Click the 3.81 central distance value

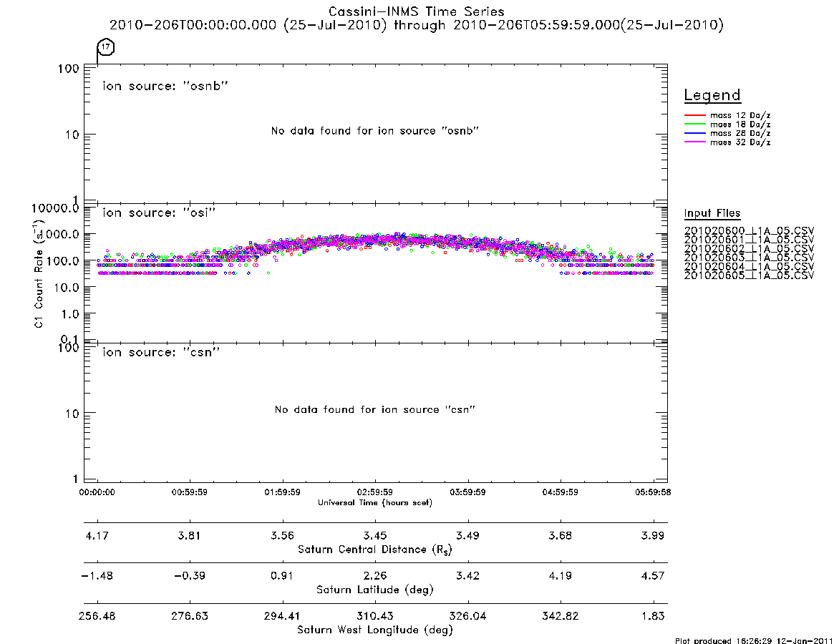pos(190,535)
